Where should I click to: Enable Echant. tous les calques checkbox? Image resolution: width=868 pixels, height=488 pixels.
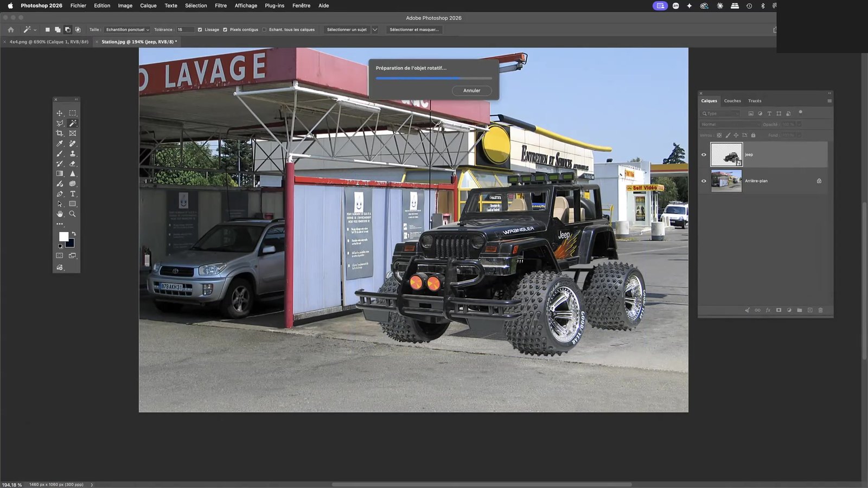click(x=264, y=30)
